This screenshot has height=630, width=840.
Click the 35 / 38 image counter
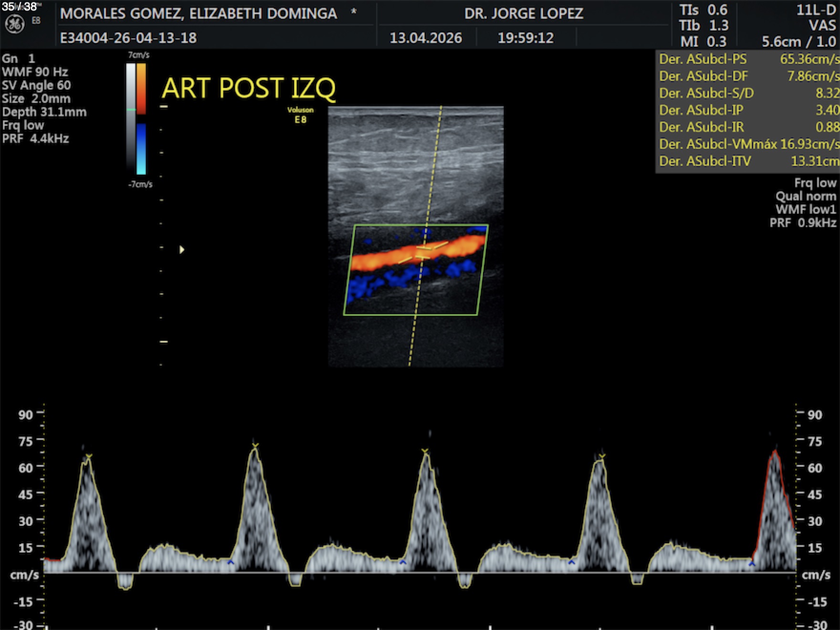coord(20,7)
